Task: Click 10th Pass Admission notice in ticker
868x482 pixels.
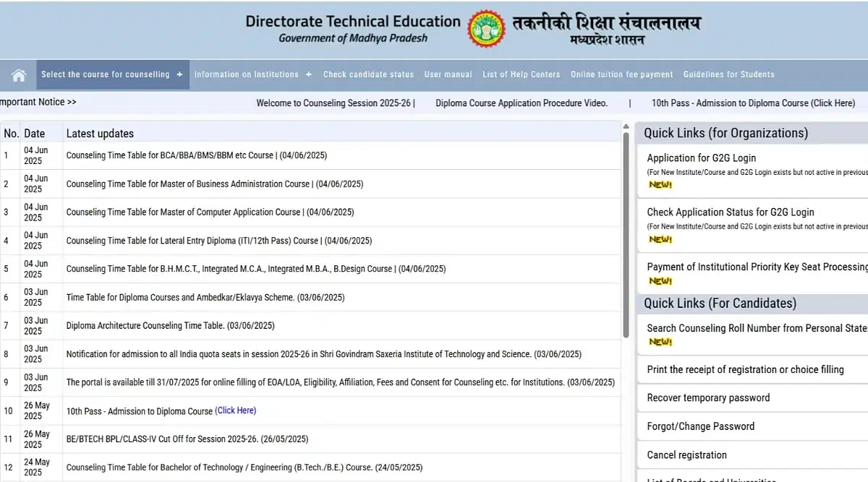Action: pos(753,103)
